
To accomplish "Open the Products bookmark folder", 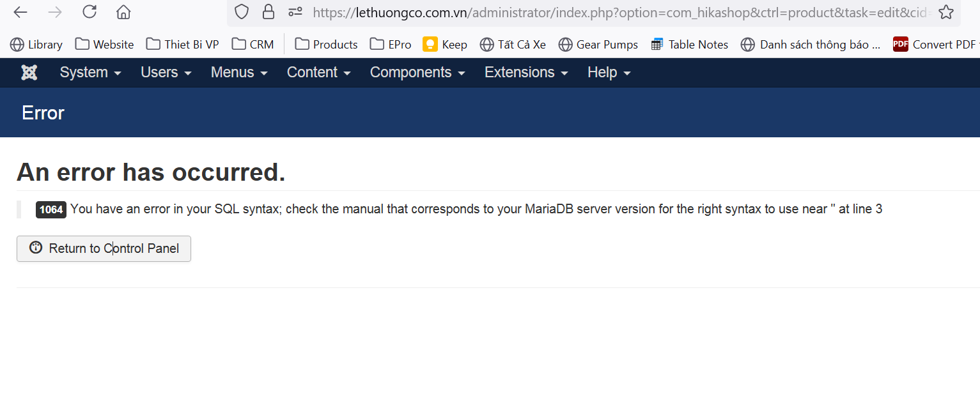I will click(x=326, y=44).
